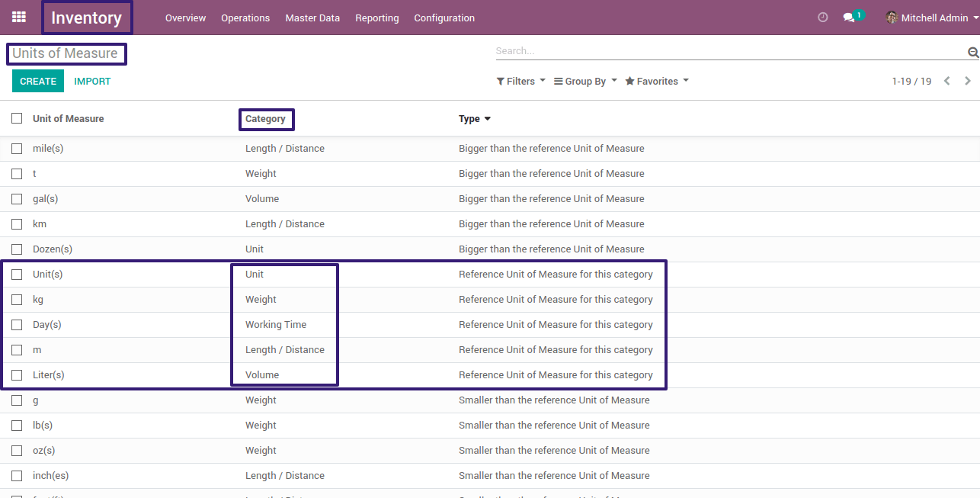The image size is (980, 498).
Task: Check the Liter(s) row checkbox
Action: coord(17,375)
